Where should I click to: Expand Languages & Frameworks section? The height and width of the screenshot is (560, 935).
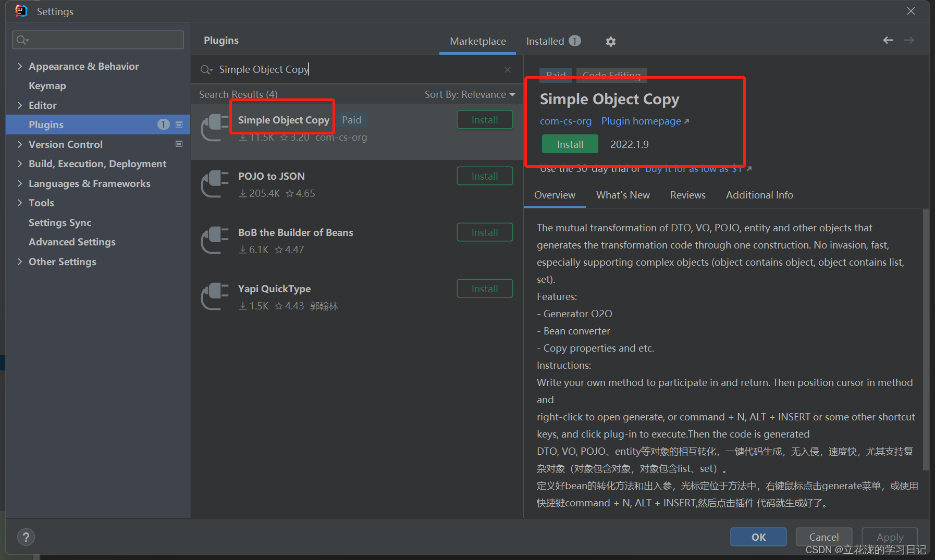[x=20, y=183]
